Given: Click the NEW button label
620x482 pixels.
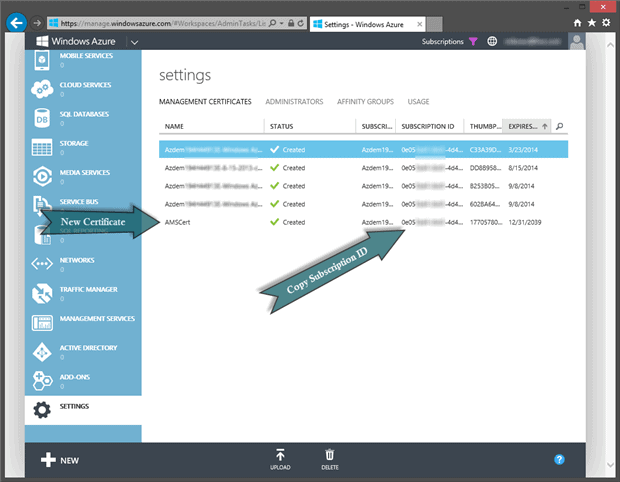Looking at the screenshot, I should pyautogui.click(x=70, y=461).
